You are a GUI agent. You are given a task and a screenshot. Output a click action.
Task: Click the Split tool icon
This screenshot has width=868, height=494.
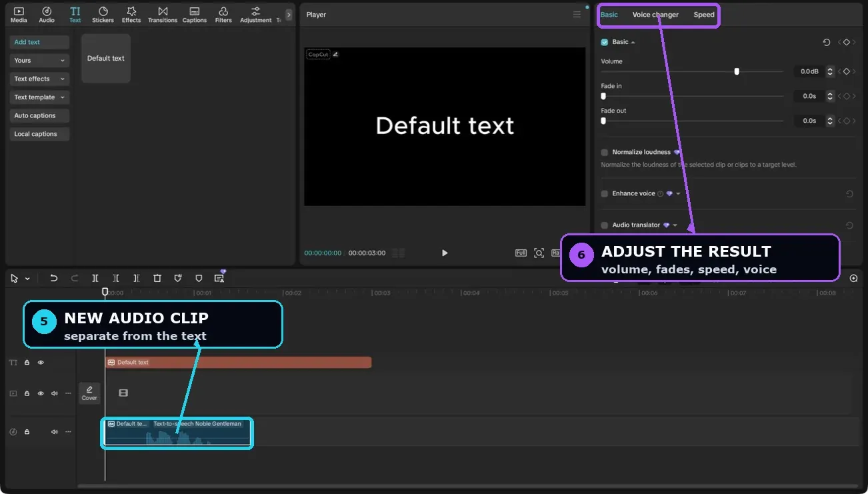pos(95,278)
